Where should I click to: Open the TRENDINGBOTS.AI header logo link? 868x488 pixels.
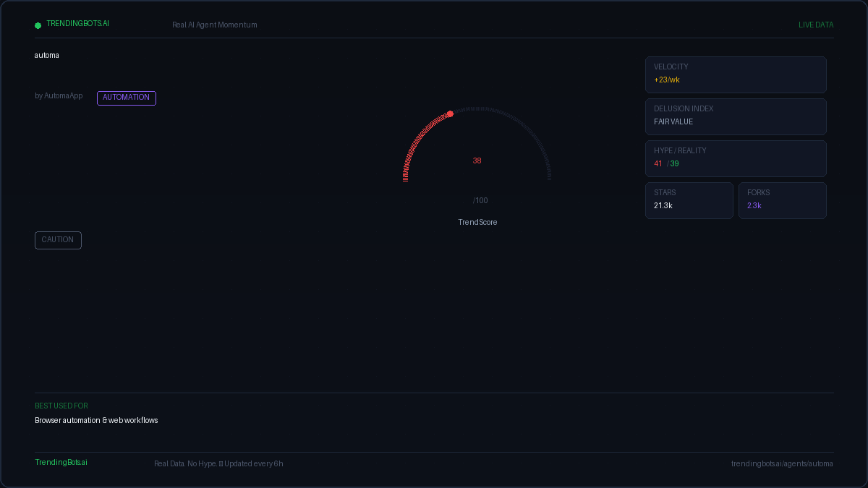pos(77,24)
